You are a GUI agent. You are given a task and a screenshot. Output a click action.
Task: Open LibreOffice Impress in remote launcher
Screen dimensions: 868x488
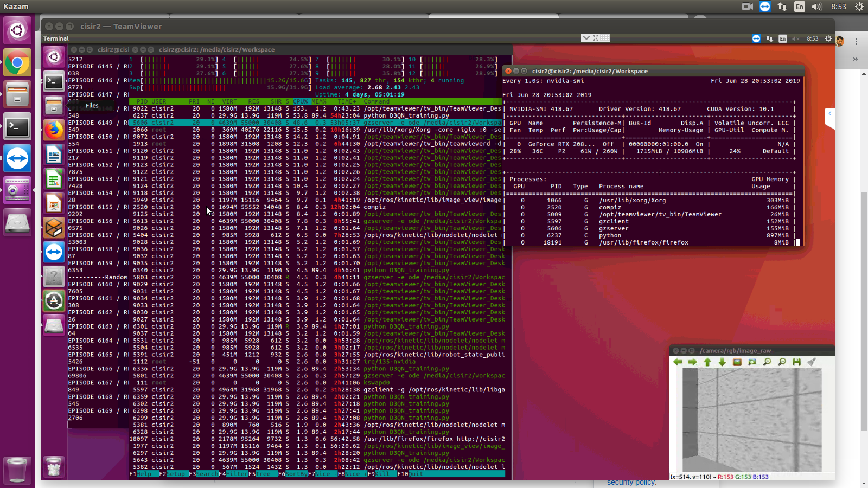[x=54, y=204]
